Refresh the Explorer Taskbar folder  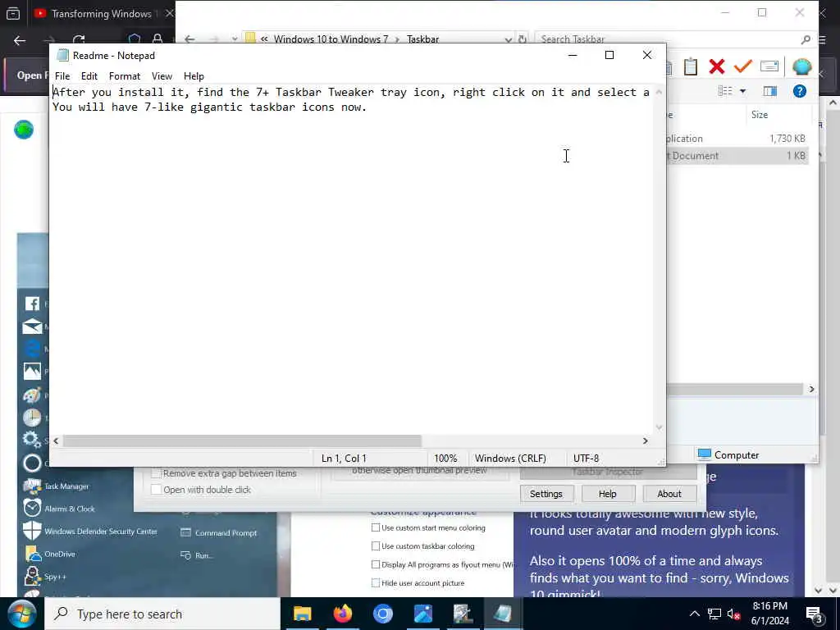[522, 39]
